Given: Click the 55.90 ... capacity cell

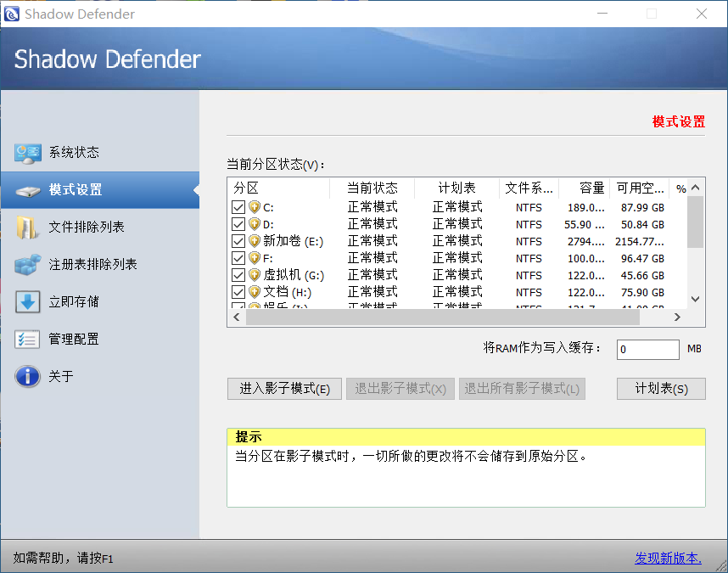Looking at the screenshot, I should coord(585,225).
